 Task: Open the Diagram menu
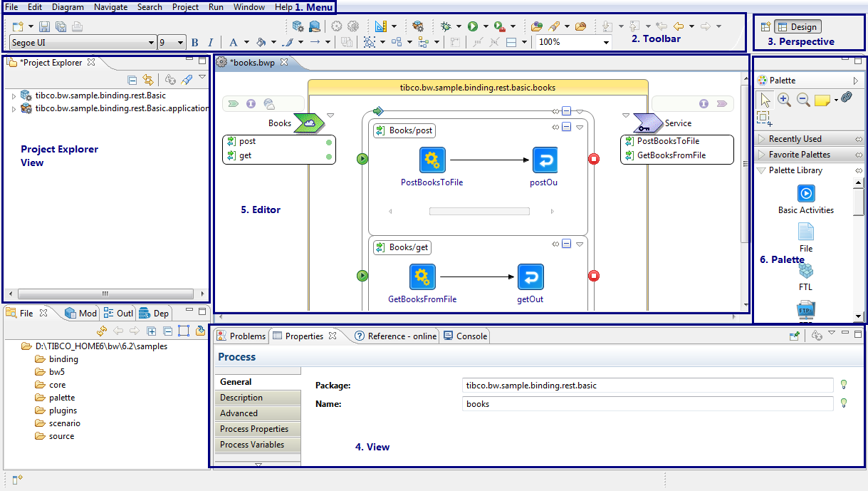pyautogui.click(x=68, y=6)
